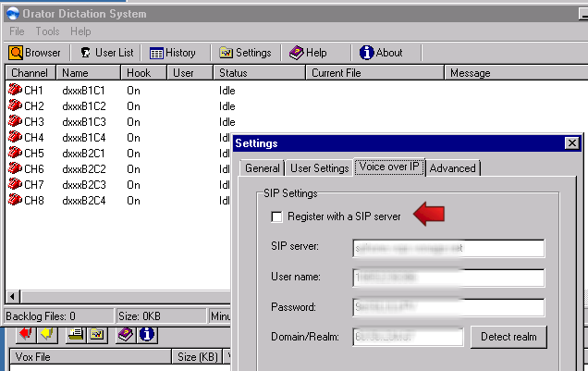Open the Tools menu
The height and width of the screenshot is (371, 588).
[48, 31]
